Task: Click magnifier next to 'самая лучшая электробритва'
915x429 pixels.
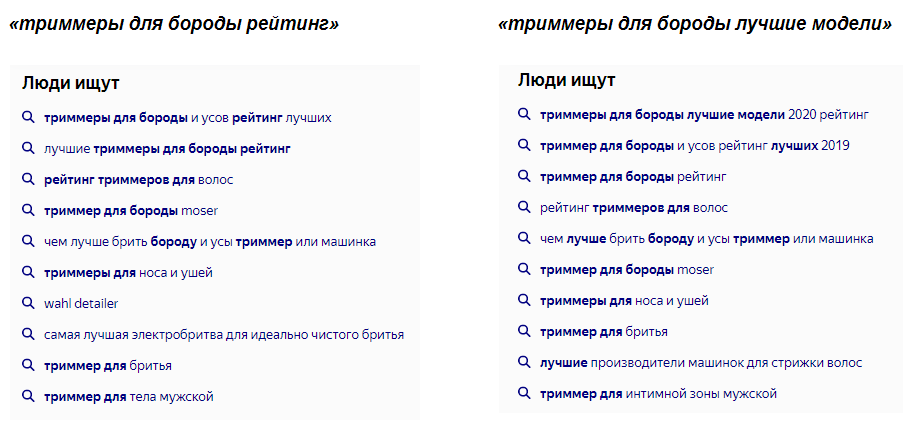Action: 28,334
